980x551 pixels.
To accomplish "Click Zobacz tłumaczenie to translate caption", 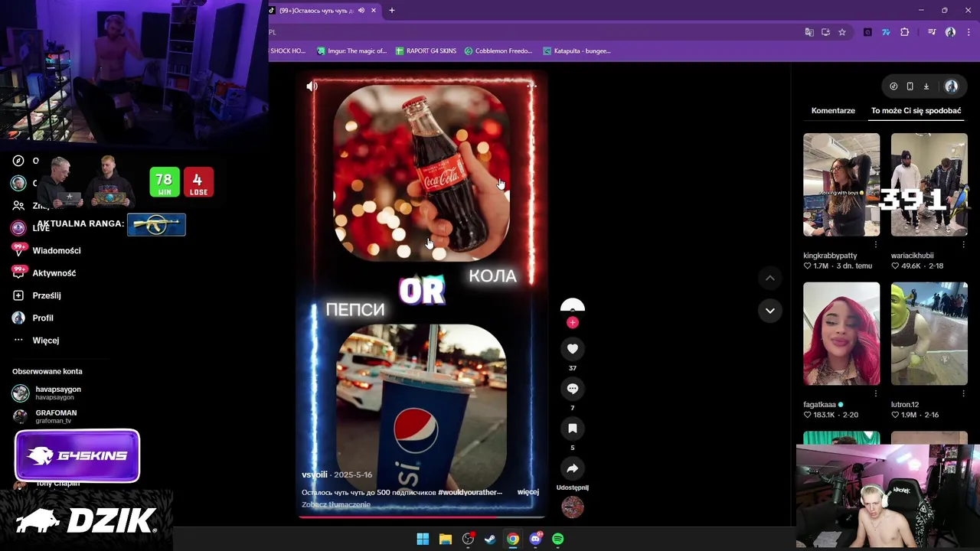I will [x=336, y=504].
